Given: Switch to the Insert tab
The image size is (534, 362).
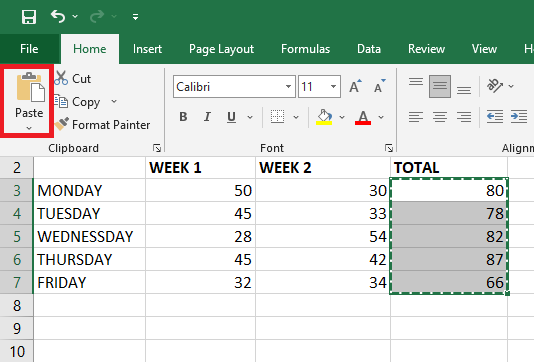Looking at the screenshot, I should pyautogui.click(x=147, y=49).
